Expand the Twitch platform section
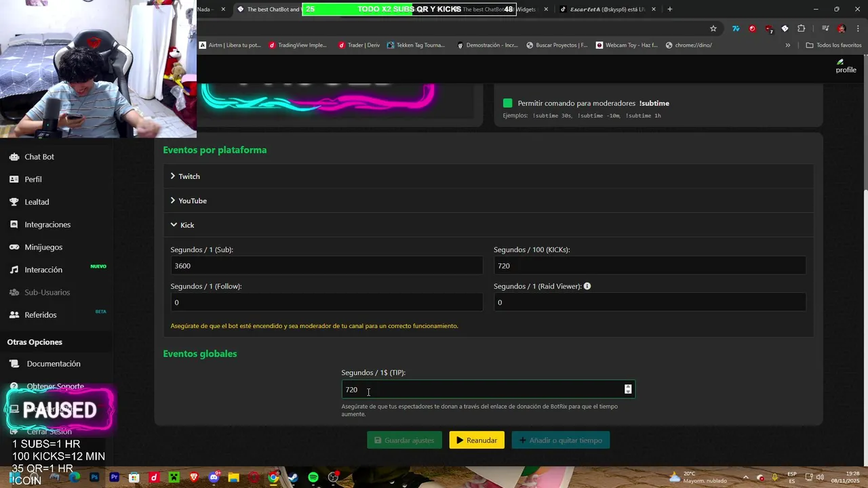The image size is (868, 488). click(x=488, y=176)
